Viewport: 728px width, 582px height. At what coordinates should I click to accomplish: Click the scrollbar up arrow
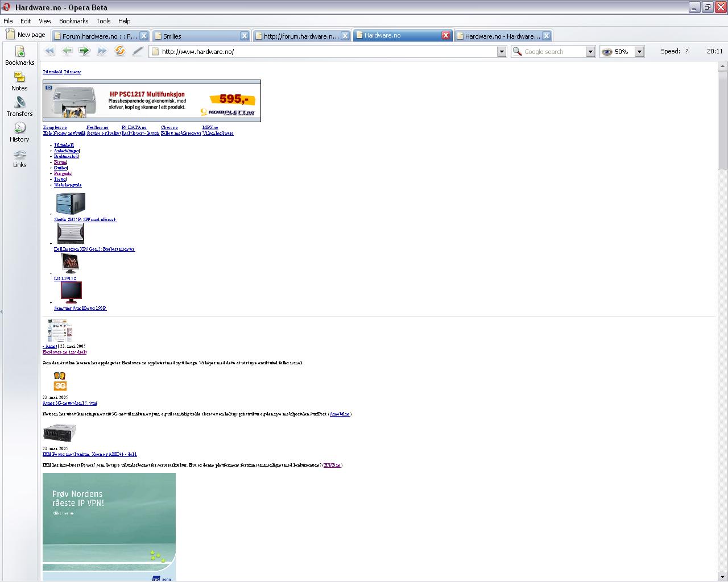coord(722,66)
